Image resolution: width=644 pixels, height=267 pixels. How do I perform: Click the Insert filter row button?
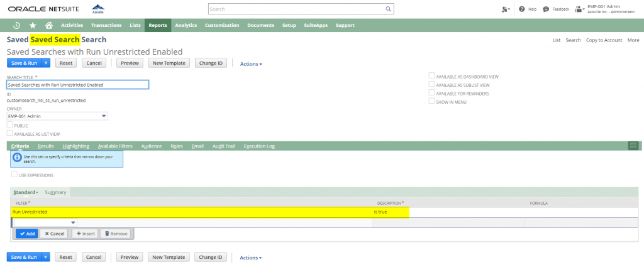(86, 233)
